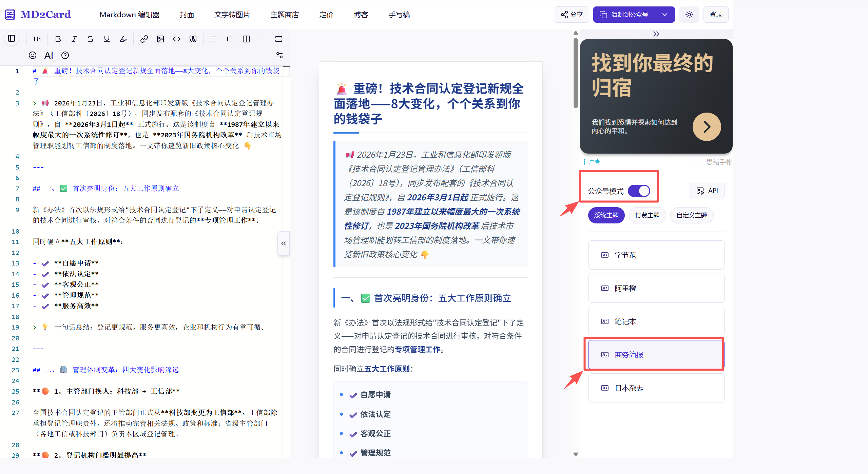This screenshot has width=868, height=474.
Task: Open the AI assistant tool
Action: pos(49,55)
